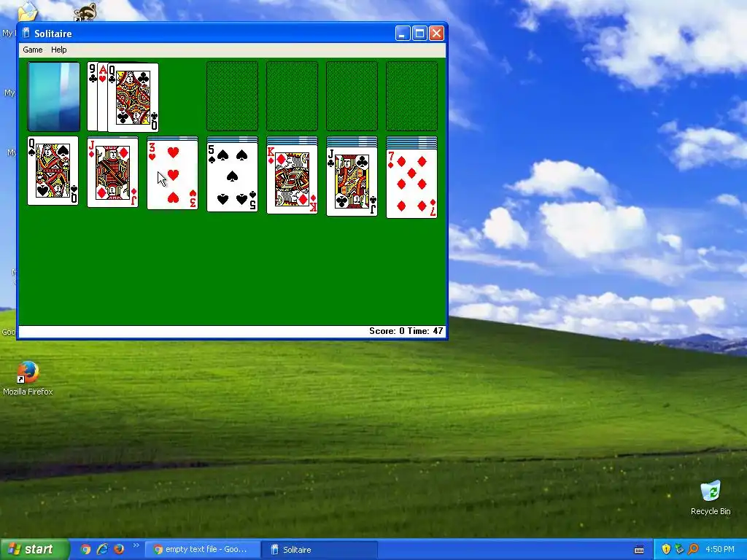Switch to the empty text file Chrome taskbar button
747x560 pixels.
201,549
